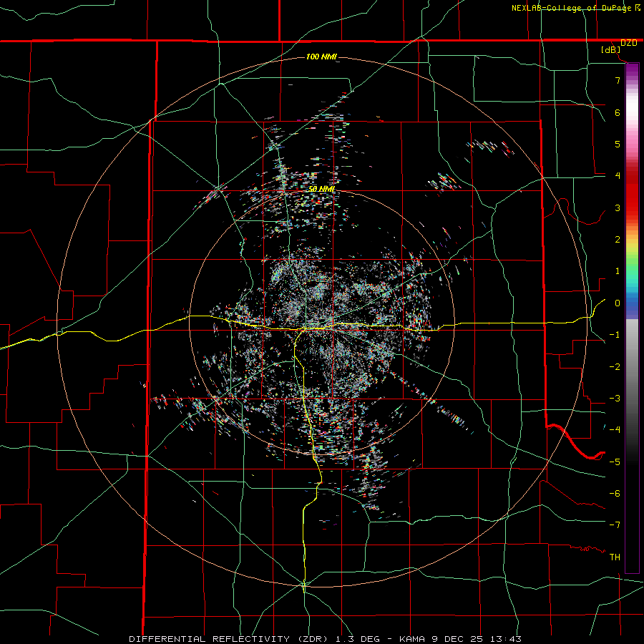Click the 3 value on the color scale
This screenshot has width=644, height=644.
click(618, 208)
